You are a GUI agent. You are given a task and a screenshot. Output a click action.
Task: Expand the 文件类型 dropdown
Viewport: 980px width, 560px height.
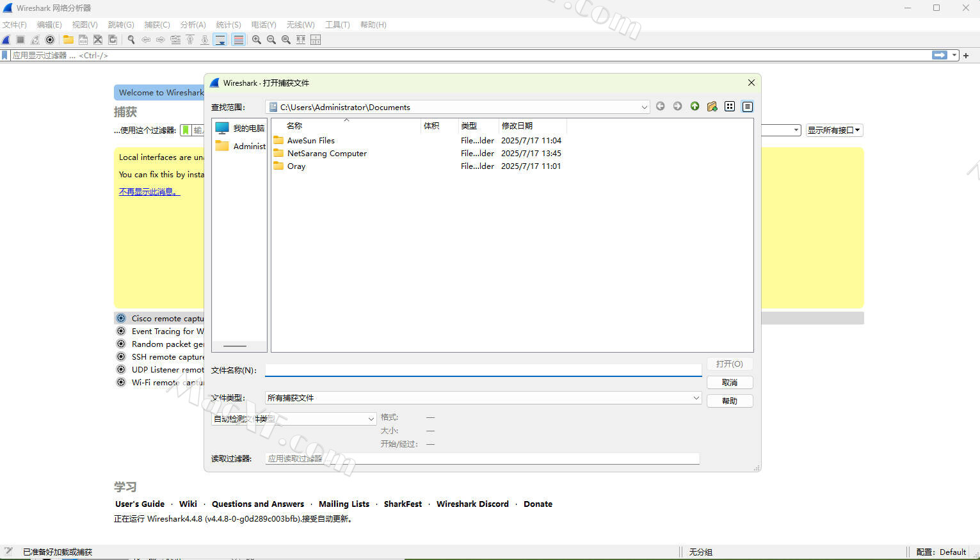point(696,397)
